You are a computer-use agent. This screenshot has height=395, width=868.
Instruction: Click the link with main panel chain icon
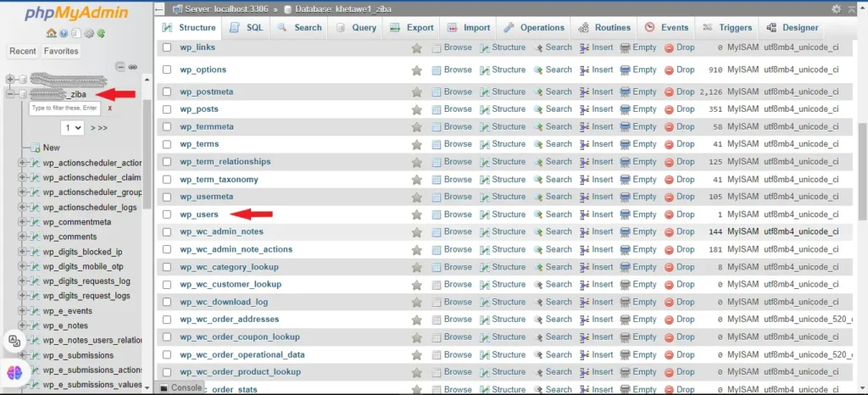[132, 66]
